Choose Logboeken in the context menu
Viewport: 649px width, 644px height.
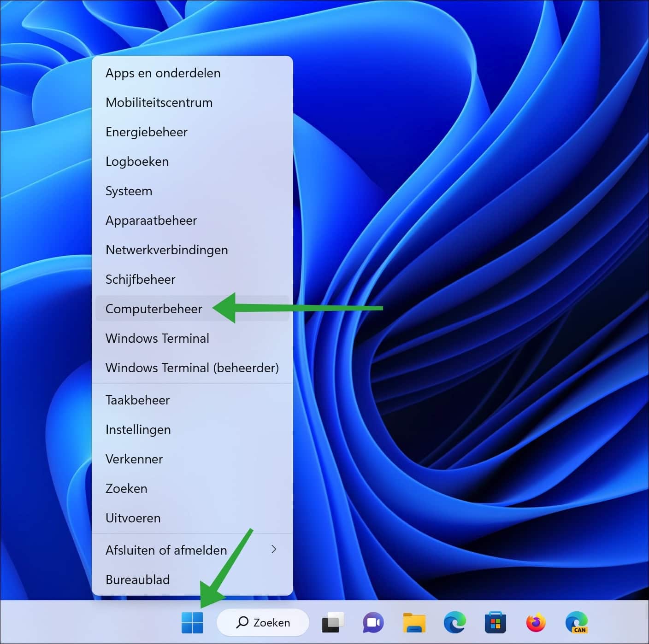coord(192,161)
